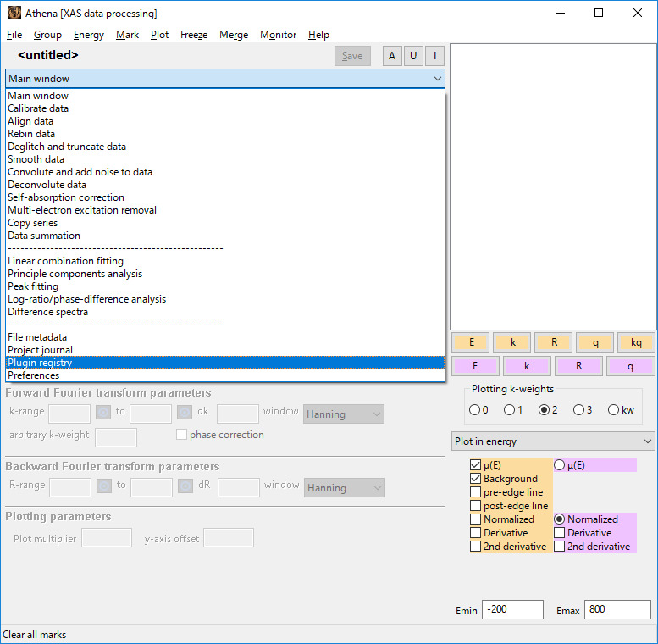The height and width of the screenshot is (644, 658).
Task: Choose Deglitch and truncate data
Action: pos(225,147)
